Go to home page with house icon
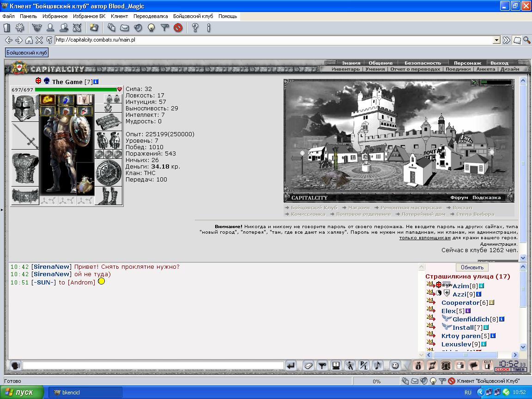Screen dimensions: 532x399 pyautogui.click(x=29, y=40)
